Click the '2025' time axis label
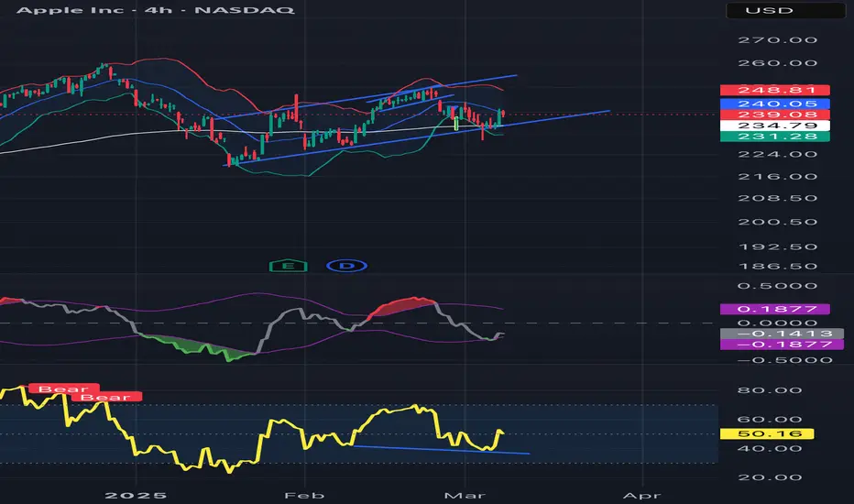 tap(136, 495)
